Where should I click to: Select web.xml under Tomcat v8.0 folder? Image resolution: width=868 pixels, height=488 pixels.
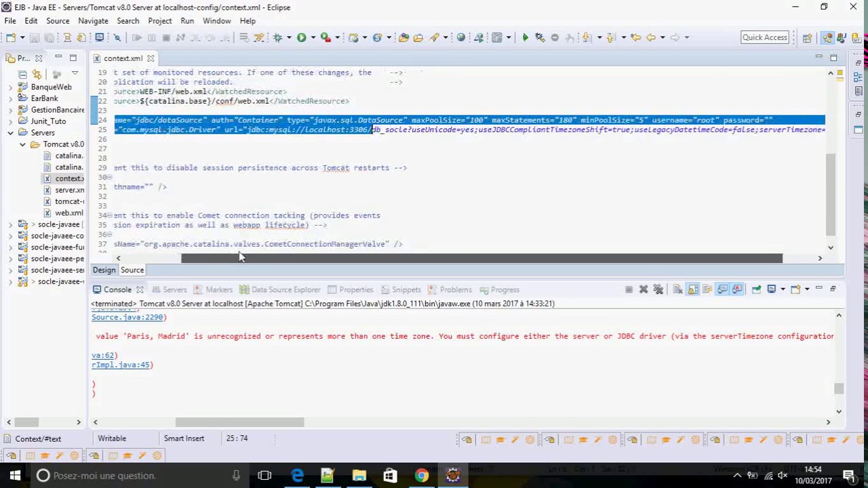64,213
